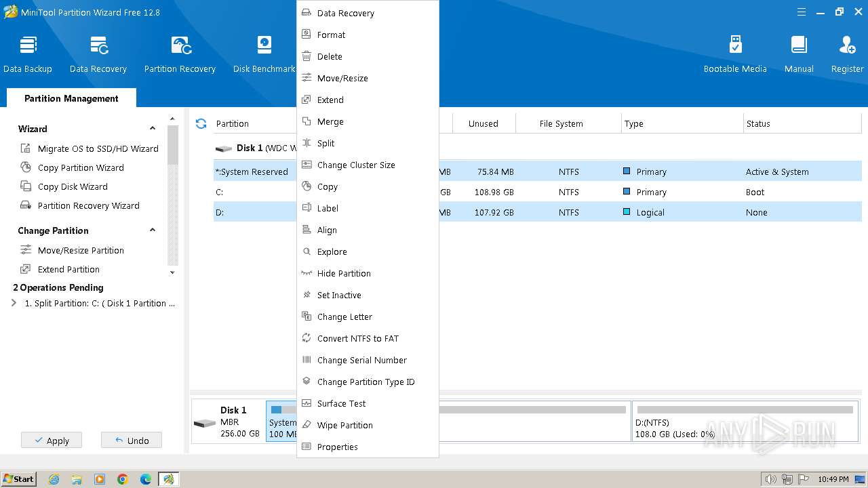Image resolution: width=868 pixels, height=488 pixels.
Task: Click Hide Partition in the context menu
Action: click(x=368, y=273)
